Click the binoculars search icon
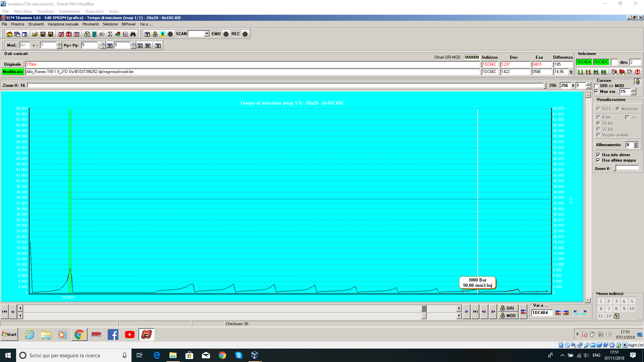Image resolution: width=644 pixels, height=362 pixels. (133, 34)
